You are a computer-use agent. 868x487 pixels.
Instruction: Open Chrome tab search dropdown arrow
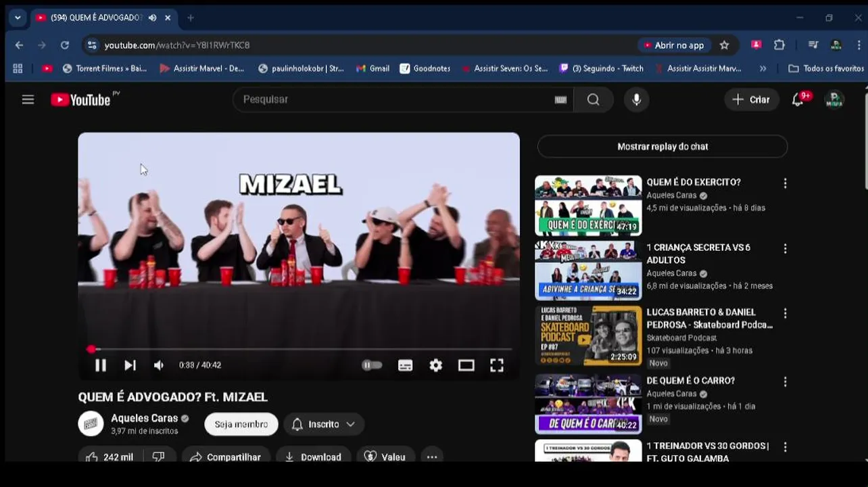[18, 18]
